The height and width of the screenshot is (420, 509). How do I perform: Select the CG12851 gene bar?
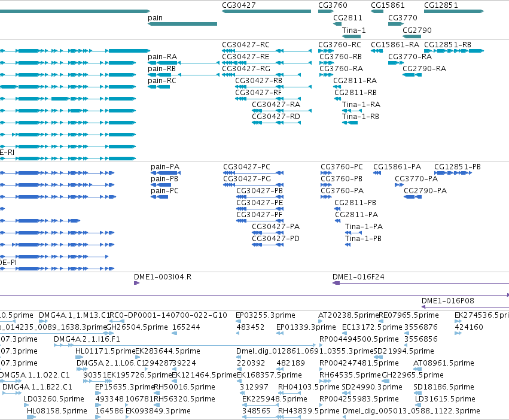tap(454, 11)
